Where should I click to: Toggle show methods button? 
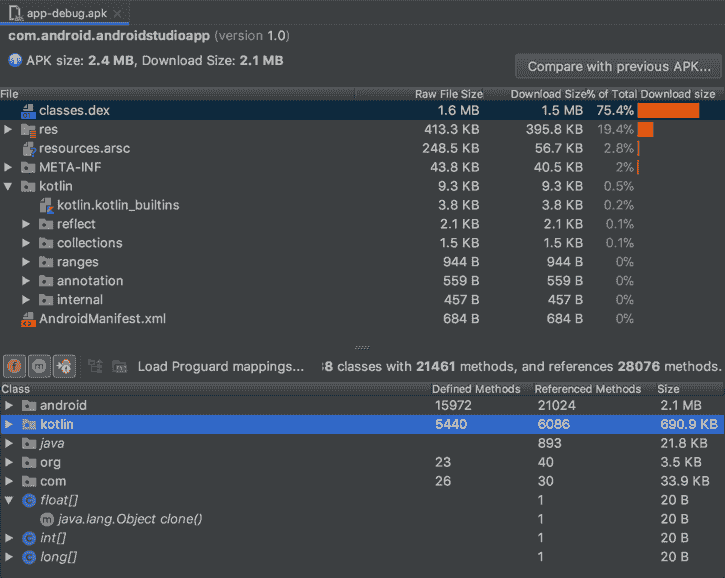click(x=39, y=367)
